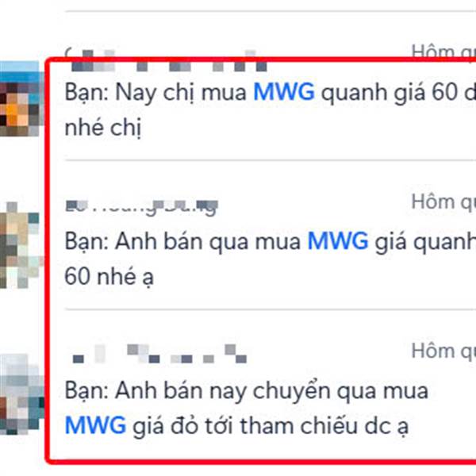
Task: Open MWG link in 'Anh bán qua mua' message
Action: [338, 241]
